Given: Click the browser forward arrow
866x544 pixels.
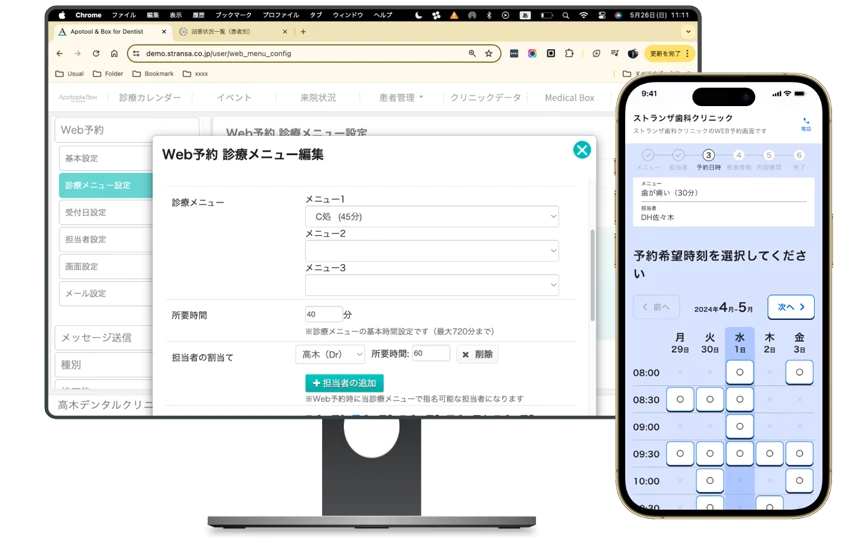Looking at the screenshot, I should [77, 54].
